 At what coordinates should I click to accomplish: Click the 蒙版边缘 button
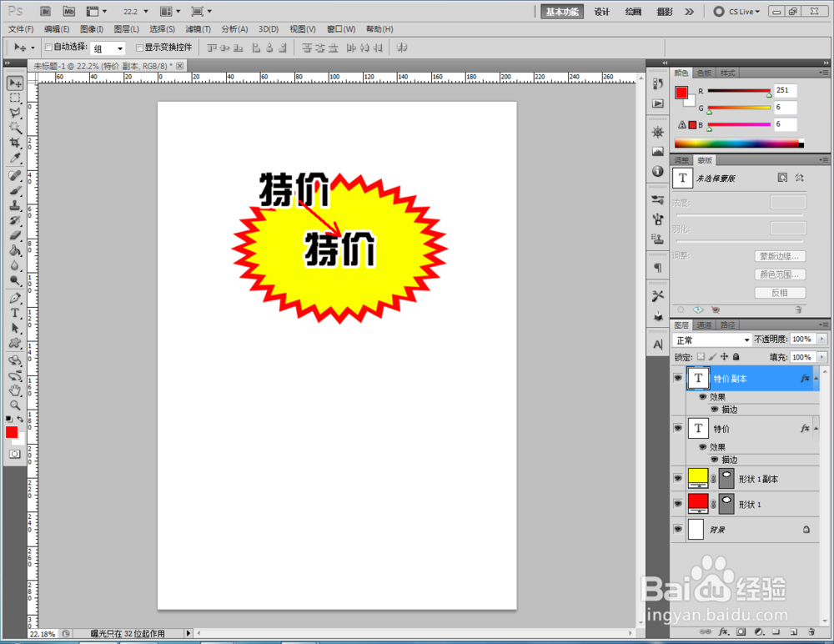coord(781,256)
